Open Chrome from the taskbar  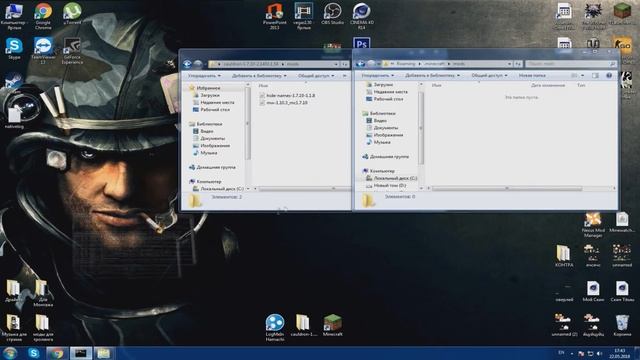tap(57, 353)
